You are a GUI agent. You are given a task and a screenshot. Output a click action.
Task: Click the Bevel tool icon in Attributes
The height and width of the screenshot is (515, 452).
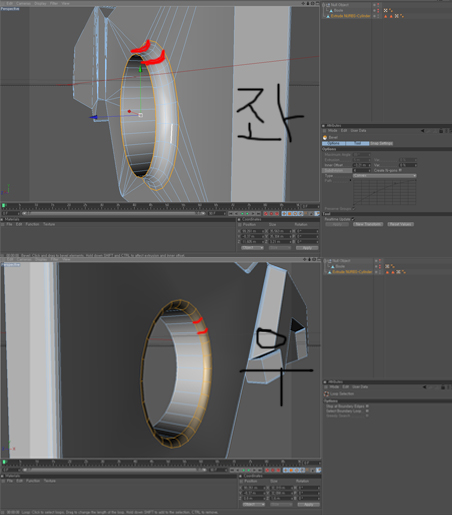325,137
